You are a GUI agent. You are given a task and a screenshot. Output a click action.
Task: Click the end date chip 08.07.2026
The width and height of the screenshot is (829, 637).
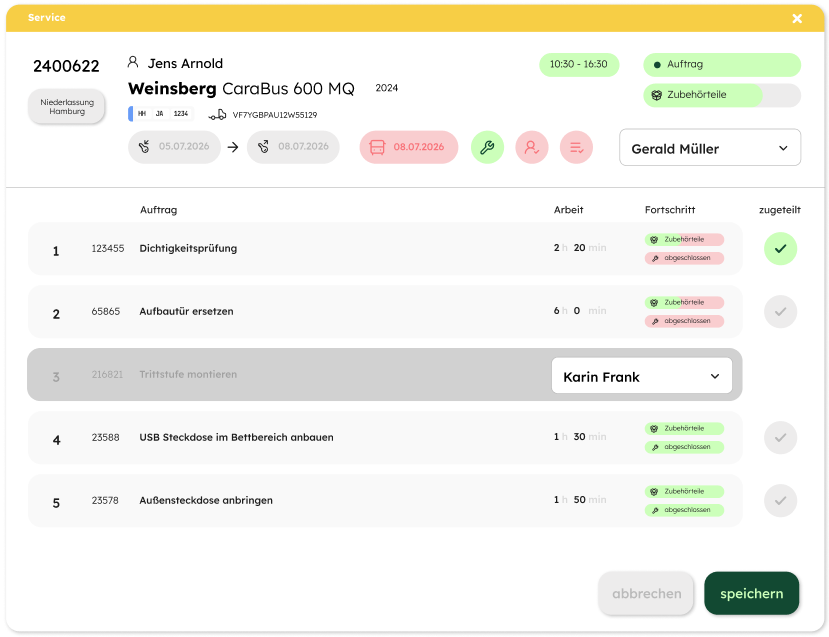tap(293, 147)
